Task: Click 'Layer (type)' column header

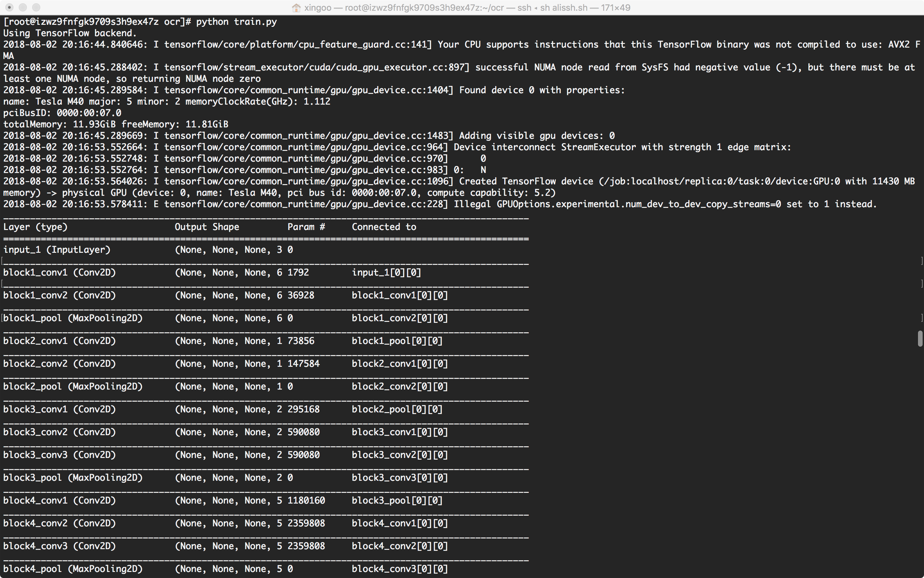Action: coord(35,227)
